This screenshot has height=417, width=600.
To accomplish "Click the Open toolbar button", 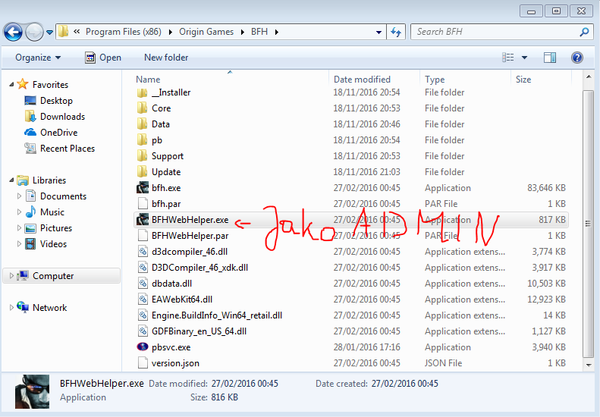I will [x=103, y=58].
